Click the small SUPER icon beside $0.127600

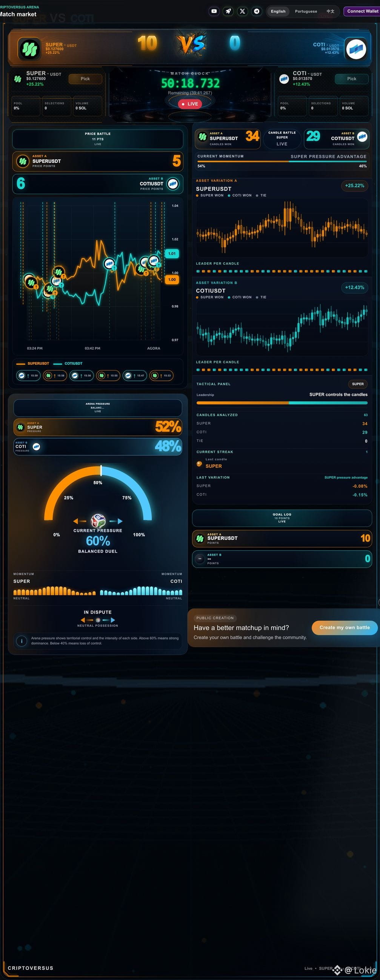point(17,79)
